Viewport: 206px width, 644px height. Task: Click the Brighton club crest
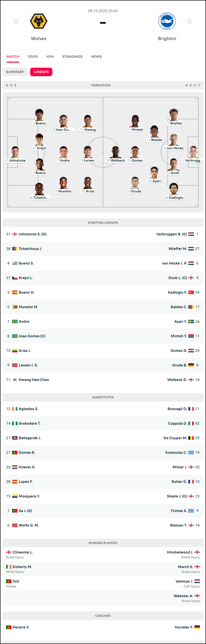coord(167,21)
